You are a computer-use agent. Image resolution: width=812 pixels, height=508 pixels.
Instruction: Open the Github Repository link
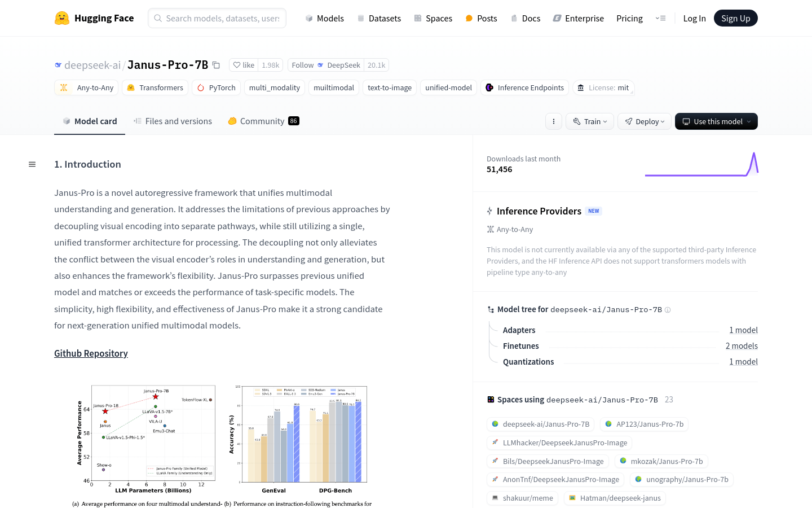(x=91, y=353)
